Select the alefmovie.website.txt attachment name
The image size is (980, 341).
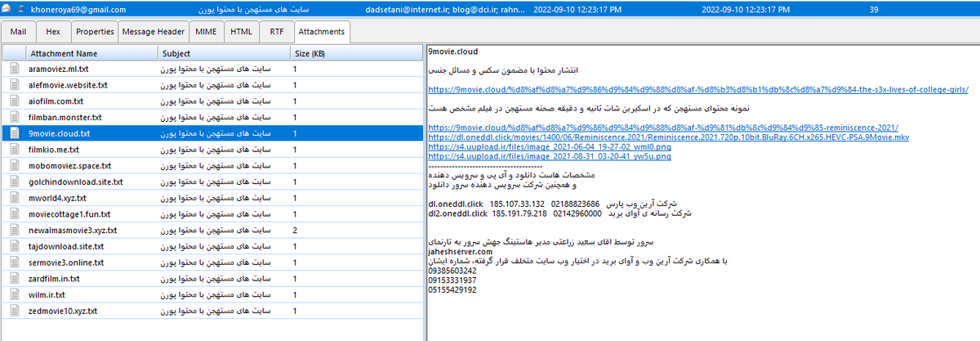[68, 85]
